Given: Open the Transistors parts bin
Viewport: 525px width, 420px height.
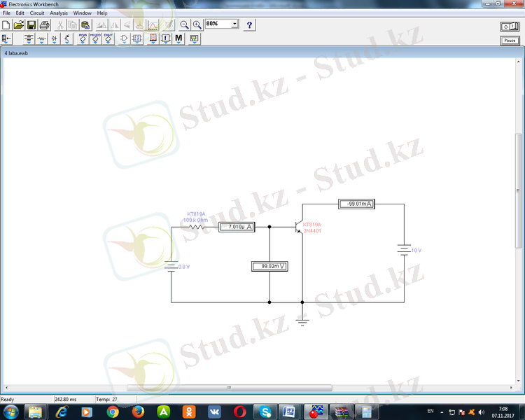Looking at the screenshot, I should 67,39.
